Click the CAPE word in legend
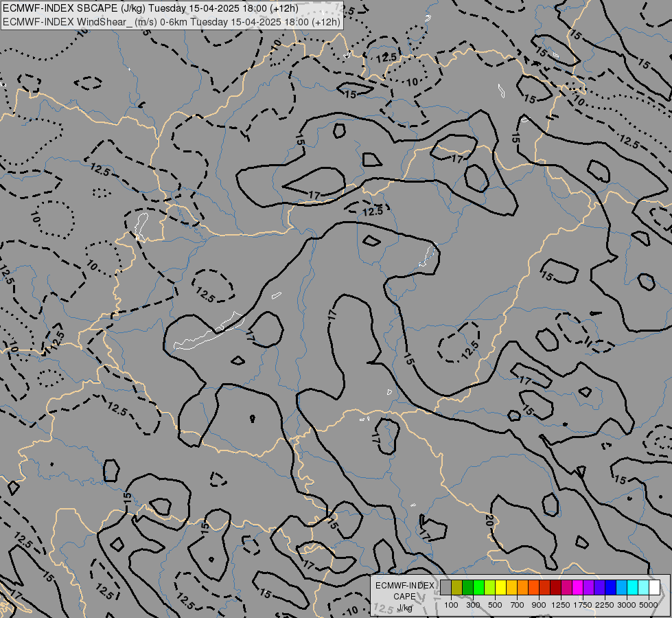 (404, 597)
